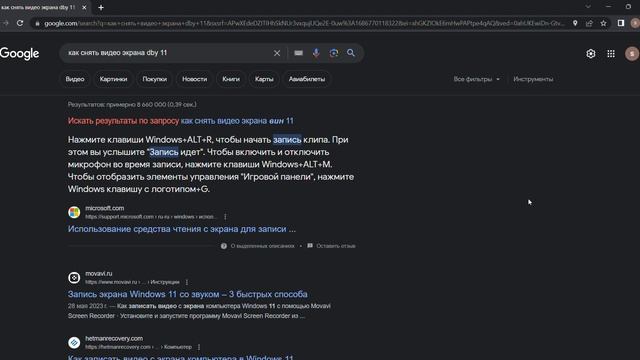640x360 pixels.
Task: Select the Авиабилеты filter tab
Action: 307,79
